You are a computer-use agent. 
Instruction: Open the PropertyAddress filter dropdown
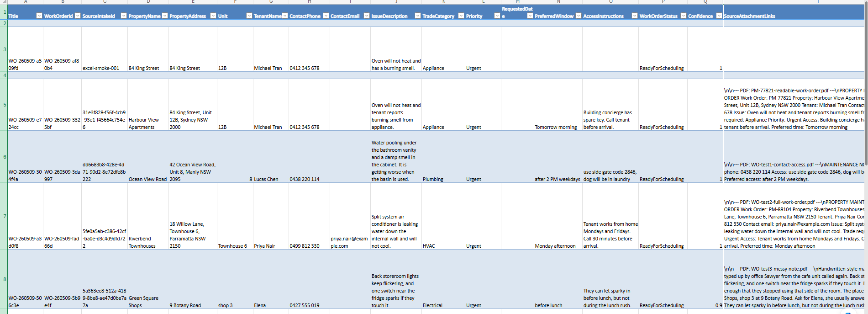click(x=213, y=16)
